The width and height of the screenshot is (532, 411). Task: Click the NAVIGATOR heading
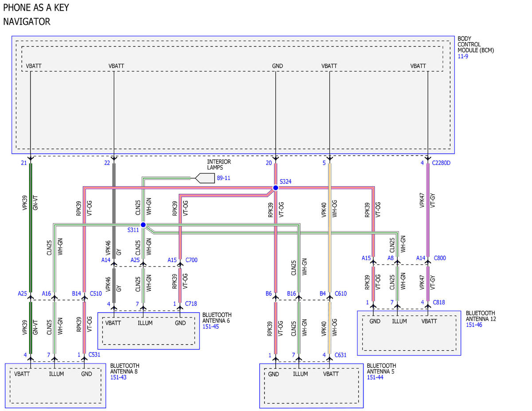27,21
